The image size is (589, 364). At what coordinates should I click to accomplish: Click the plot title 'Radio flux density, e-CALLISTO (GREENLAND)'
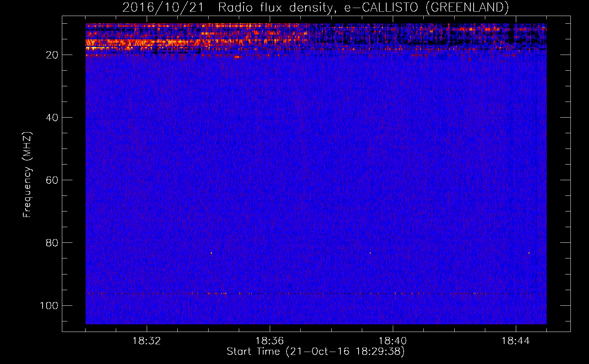click(x=363, y=7)
